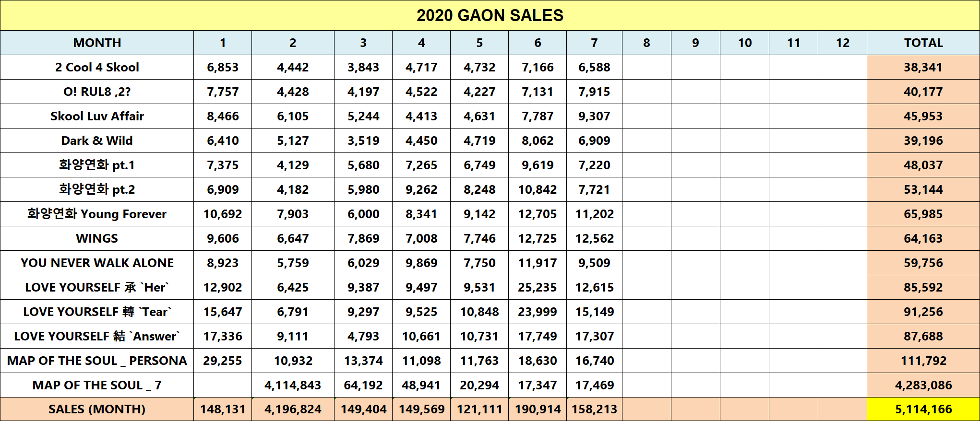Click the TOTAL column header
Viewport: 980px width, 421px height.
[x=923, y=43]
